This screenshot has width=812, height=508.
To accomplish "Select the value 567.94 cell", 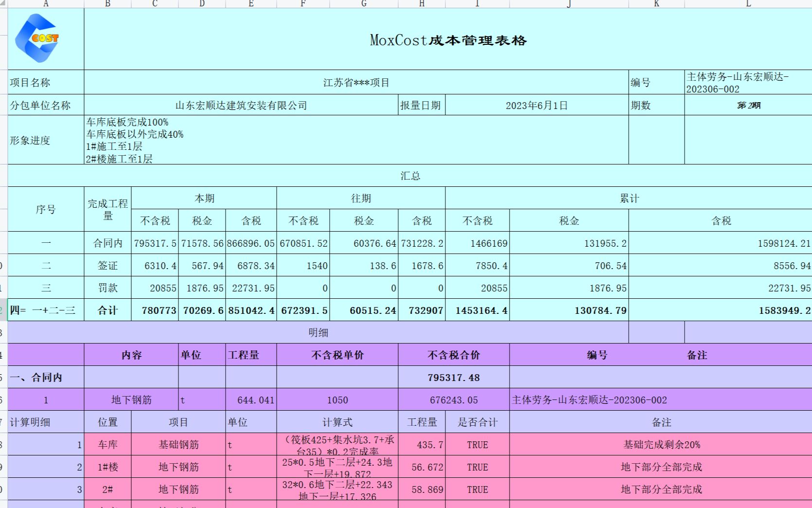I will [202, 265].
